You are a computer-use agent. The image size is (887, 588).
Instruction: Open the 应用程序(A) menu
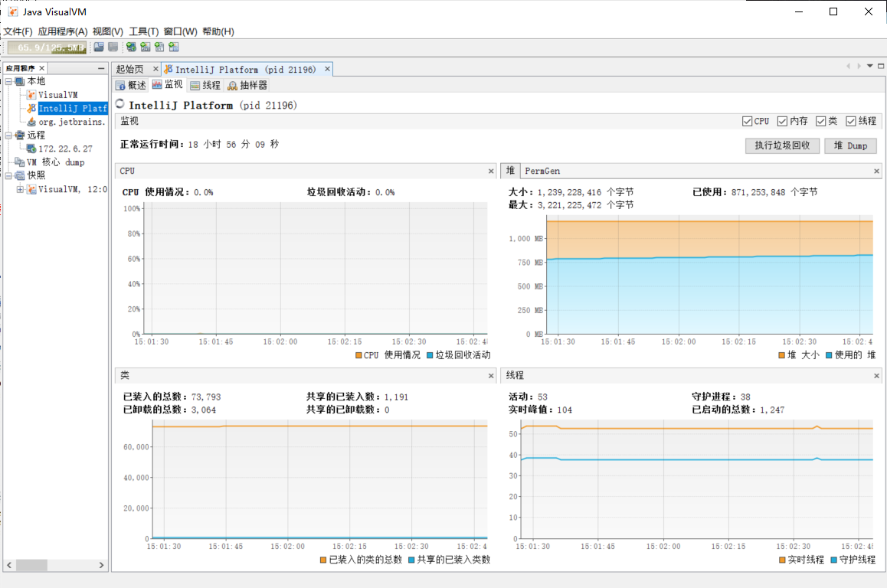click(x=63, y=31)
